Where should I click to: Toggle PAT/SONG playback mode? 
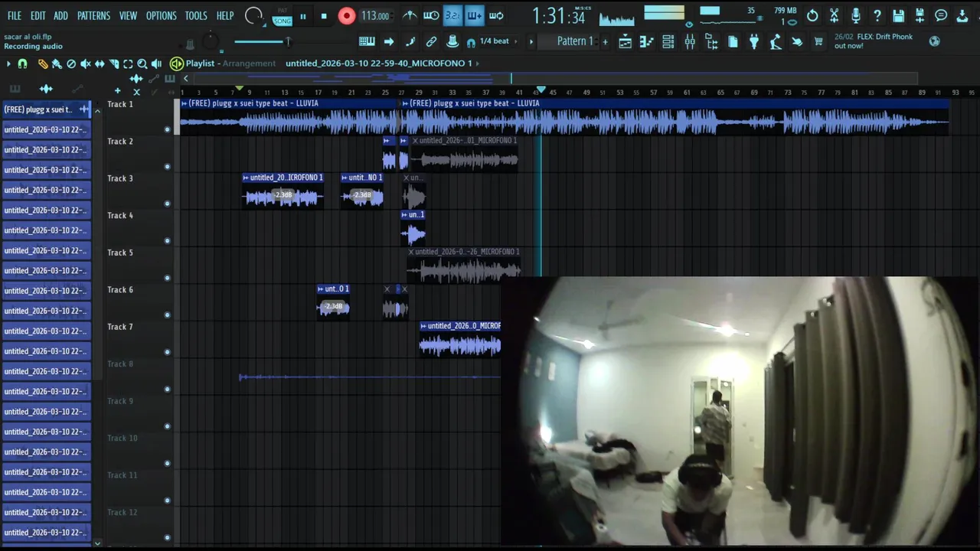[283, 16]
